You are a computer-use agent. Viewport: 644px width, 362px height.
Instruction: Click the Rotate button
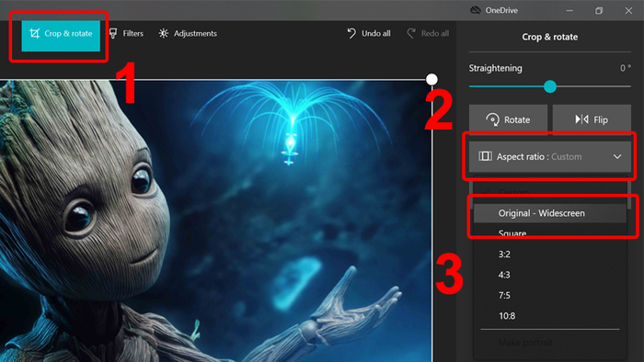(x=508, y=119)
